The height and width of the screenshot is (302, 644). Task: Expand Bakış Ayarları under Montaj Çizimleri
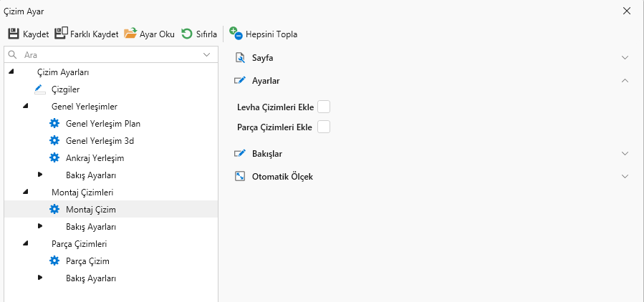pos(40,226)
